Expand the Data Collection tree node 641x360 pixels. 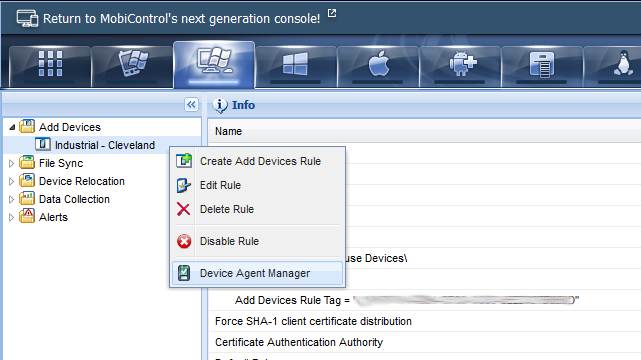11,199
